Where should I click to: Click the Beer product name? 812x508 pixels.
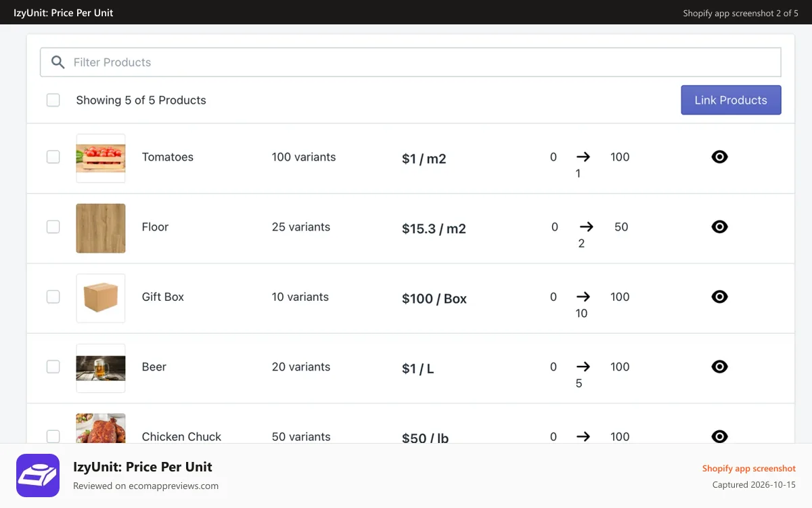(154, 366)
